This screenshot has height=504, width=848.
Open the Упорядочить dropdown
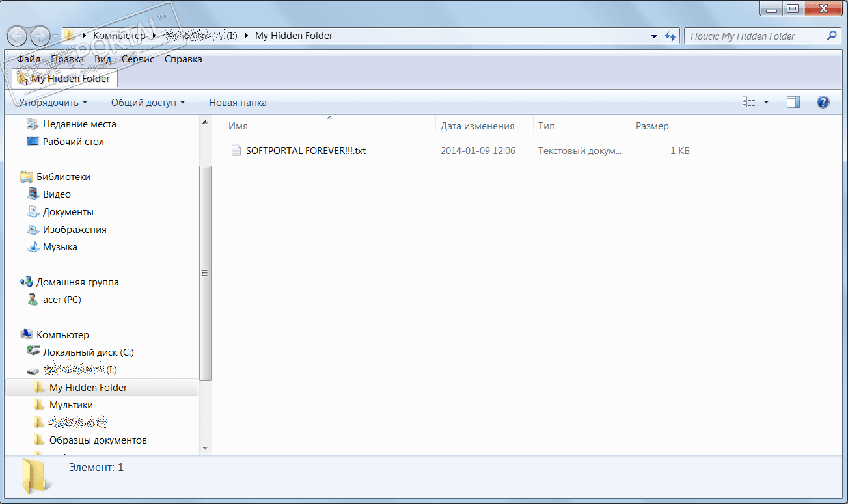tap(53, 103)
